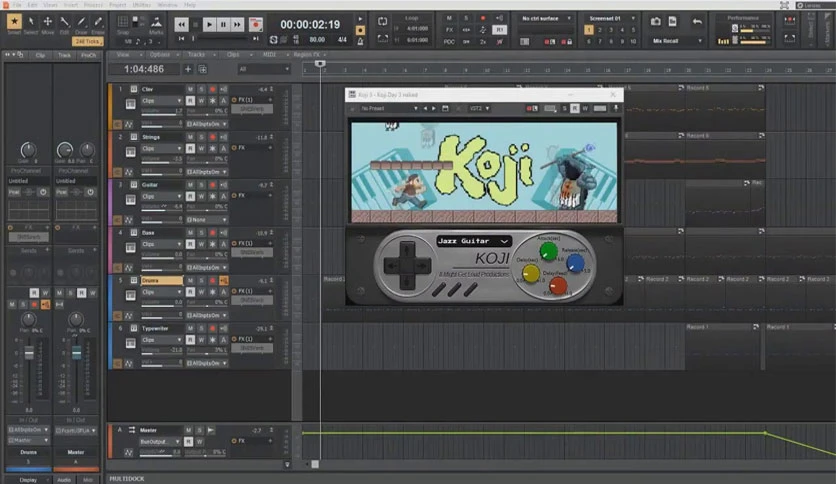Select screenset number 2
Screen dimensions: 836x484
[600, 30]
